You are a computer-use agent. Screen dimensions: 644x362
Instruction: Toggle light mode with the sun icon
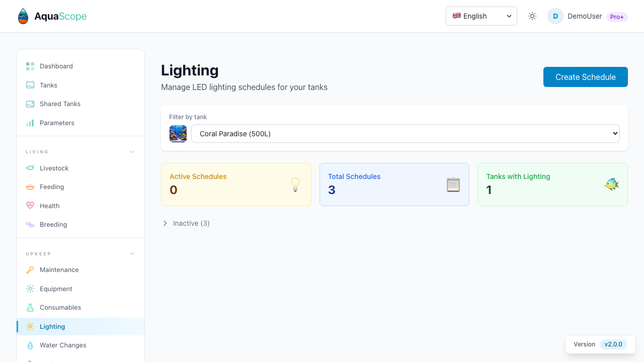pyautogui.click(x=532, y=16)
